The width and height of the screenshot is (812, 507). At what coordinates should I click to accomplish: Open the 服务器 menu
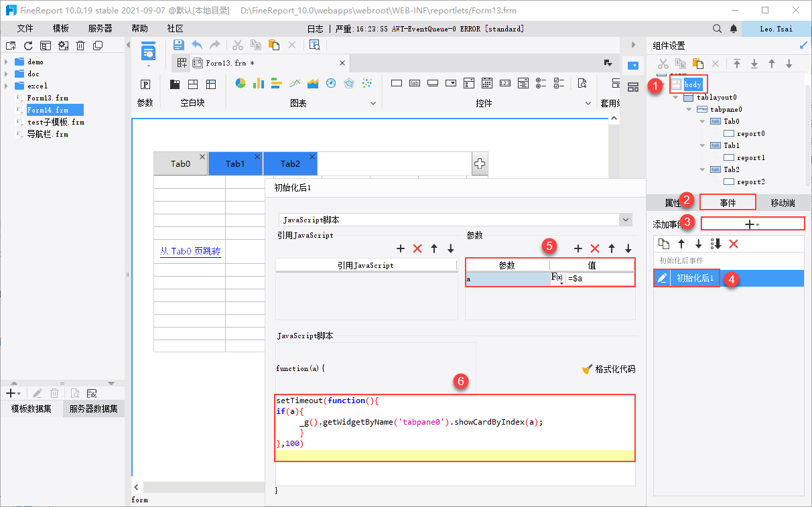coord(100,29)
